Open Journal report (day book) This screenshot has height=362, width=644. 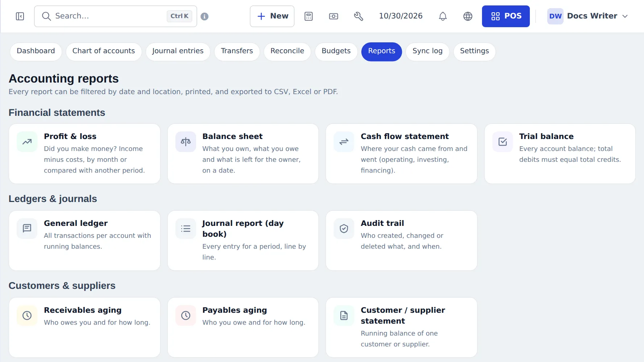tap(243, 240)
